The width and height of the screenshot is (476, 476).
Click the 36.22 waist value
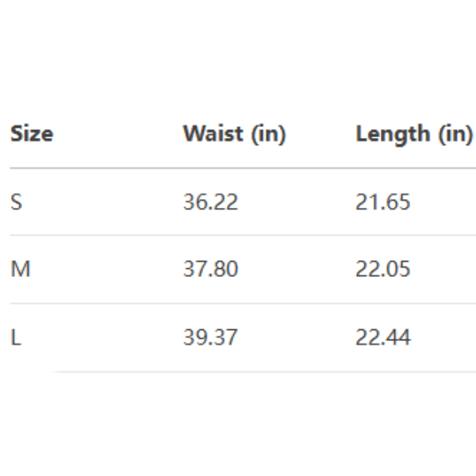[x=210, y=202]
